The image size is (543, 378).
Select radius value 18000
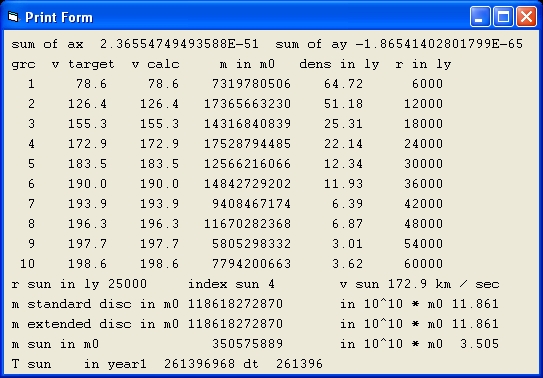click(424, 124)
